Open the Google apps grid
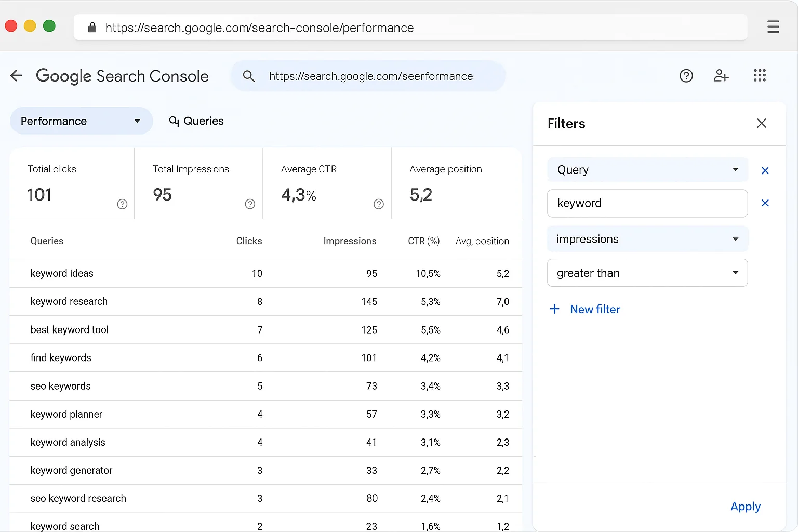The width and height of the screenshot is (798, 532). click(x=760, y=75)
